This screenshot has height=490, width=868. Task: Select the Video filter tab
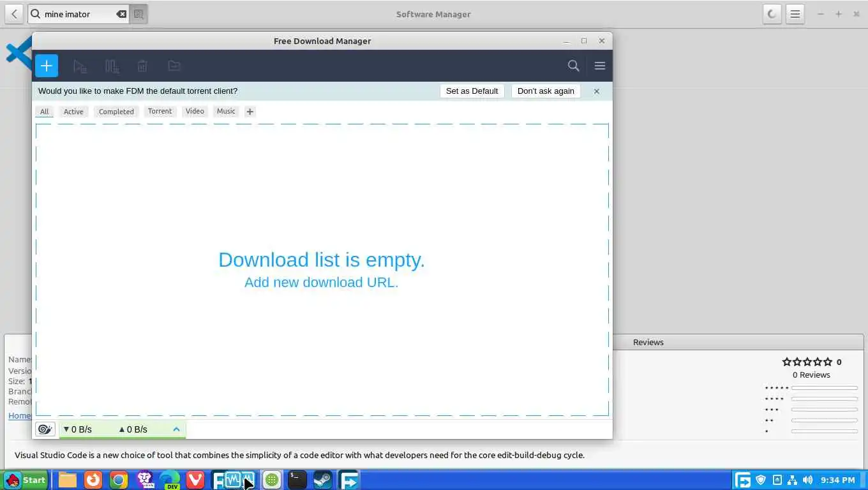(x=195, y=111)
